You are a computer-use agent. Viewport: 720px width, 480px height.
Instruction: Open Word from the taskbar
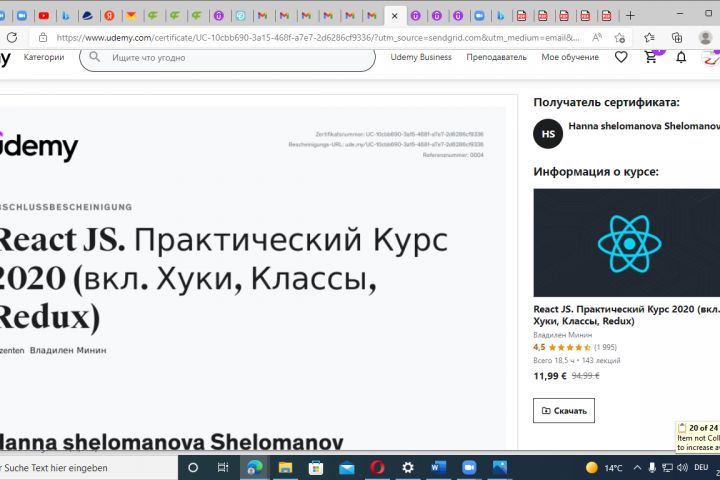(438, 468)
